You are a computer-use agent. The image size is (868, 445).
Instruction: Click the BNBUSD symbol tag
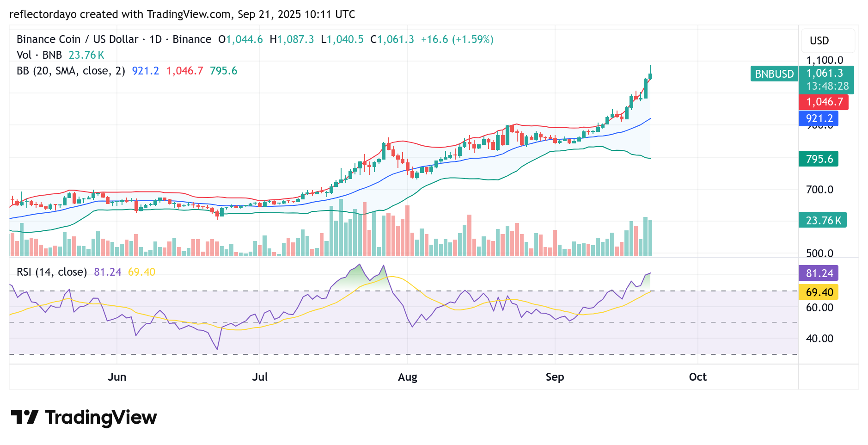pyautogui.click(x=774, y=74)
